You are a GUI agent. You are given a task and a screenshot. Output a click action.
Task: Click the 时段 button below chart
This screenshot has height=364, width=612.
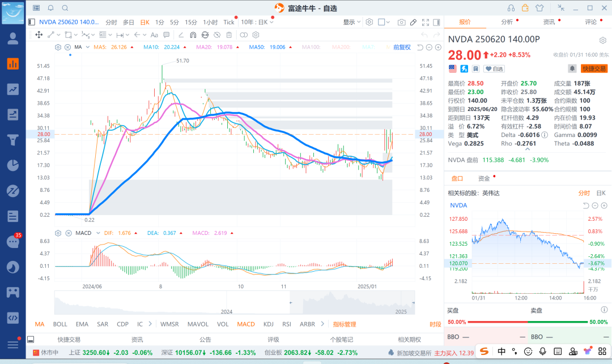pos(435,324)
